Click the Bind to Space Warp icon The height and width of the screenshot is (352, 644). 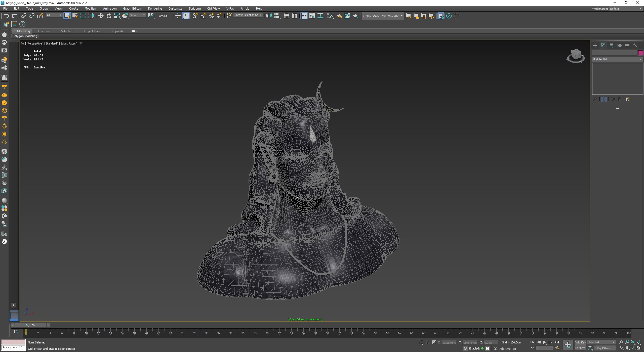(40, 16)
